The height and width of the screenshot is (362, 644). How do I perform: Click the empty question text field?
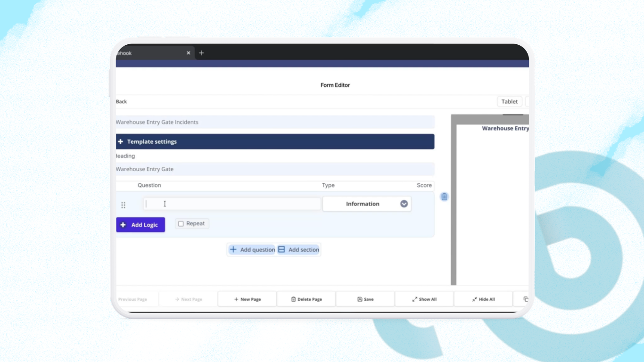[x=232, y=204]
